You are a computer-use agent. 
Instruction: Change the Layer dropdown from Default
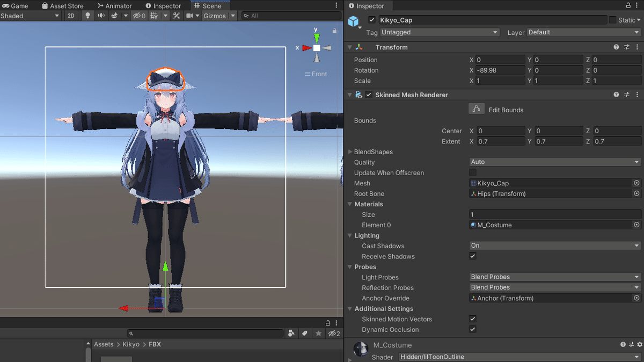583,32
